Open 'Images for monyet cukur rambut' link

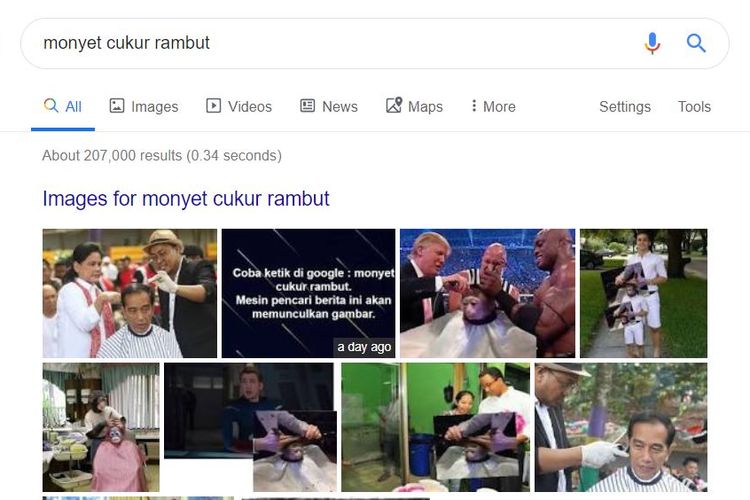click(x=186, y=199)
